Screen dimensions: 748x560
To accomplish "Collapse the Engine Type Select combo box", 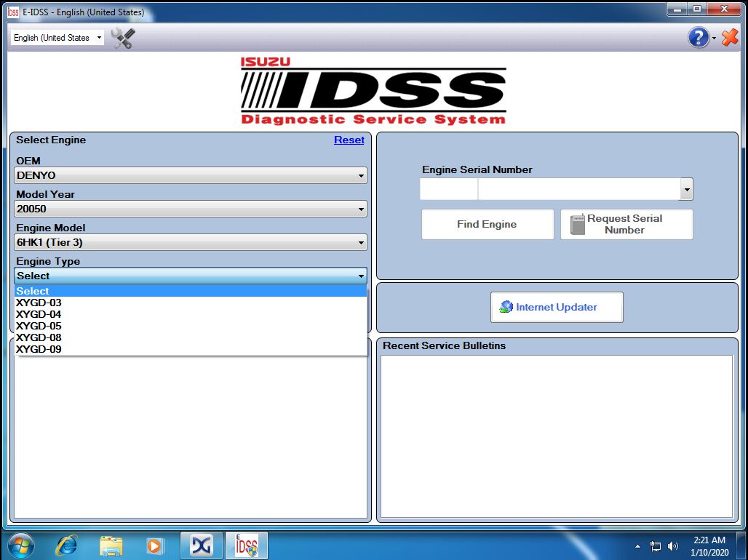I will 191,275.
